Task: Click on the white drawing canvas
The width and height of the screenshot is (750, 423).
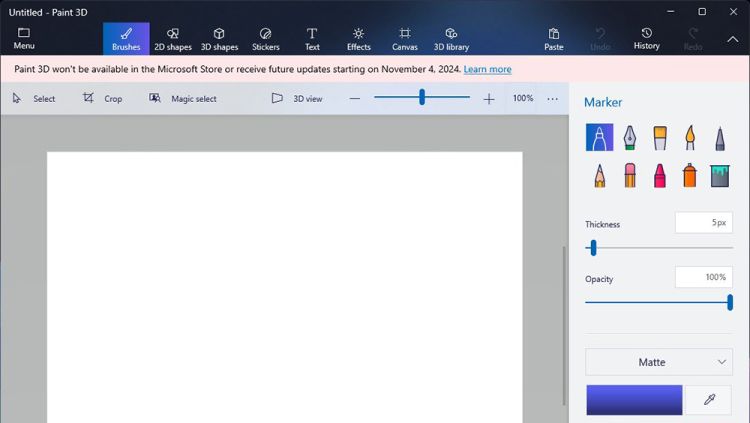Action: pyautogui.click(x=285, y=287)
